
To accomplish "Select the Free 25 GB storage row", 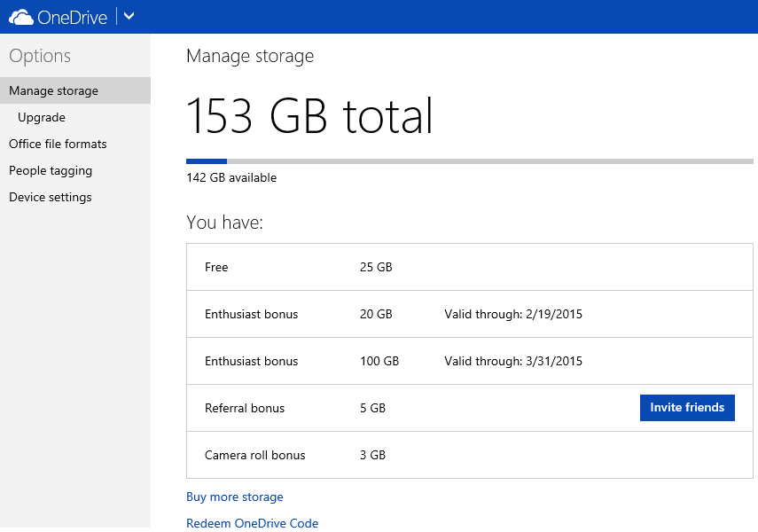I will click(469, 267).
